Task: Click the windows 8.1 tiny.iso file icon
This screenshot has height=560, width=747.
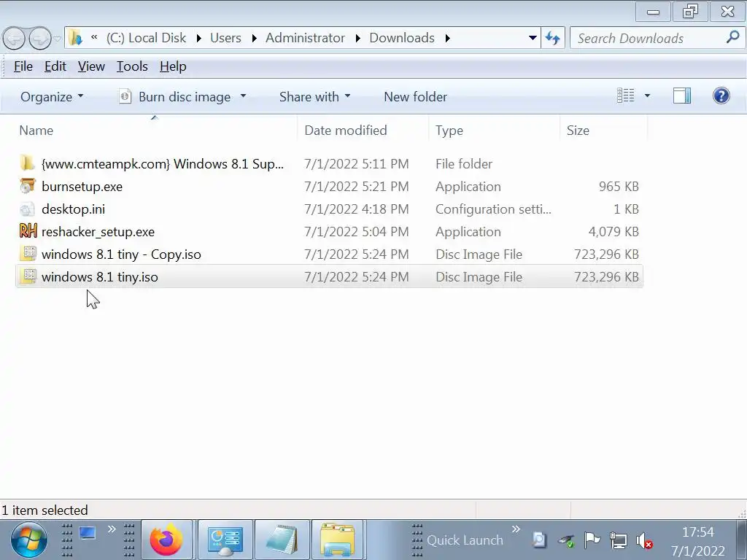Action: (28, 276)
